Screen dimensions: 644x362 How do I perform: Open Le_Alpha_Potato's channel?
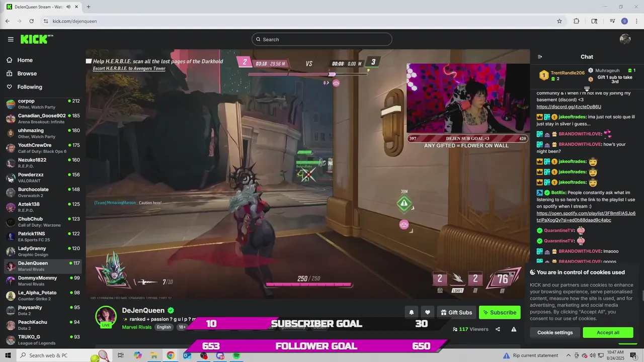click(43, 296)
